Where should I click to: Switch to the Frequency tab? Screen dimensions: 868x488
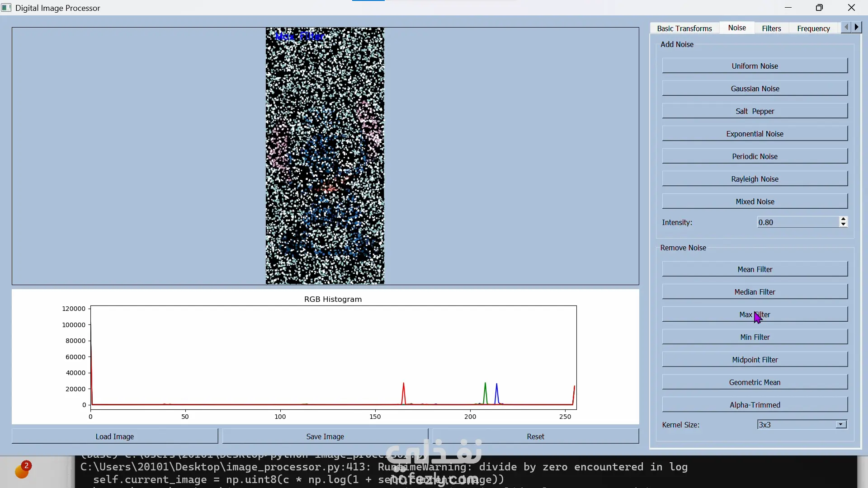[x=813, y=28]
